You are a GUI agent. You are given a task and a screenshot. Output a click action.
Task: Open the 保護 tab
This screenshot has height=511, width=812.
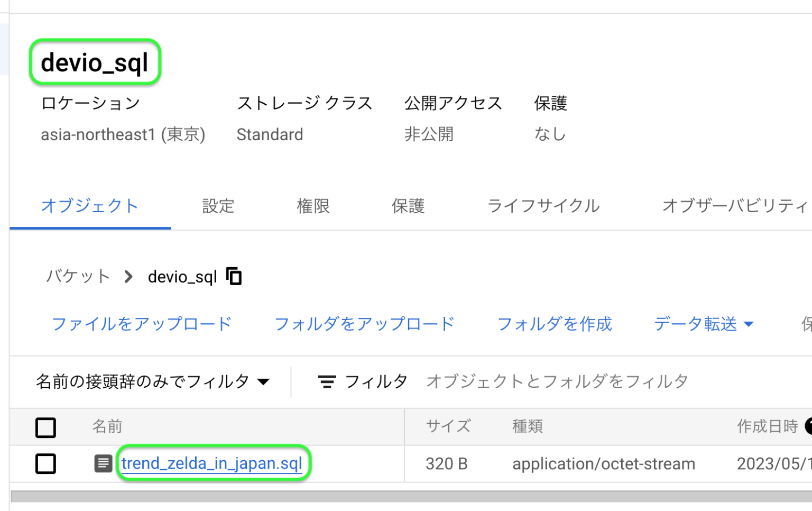(408, 206)
